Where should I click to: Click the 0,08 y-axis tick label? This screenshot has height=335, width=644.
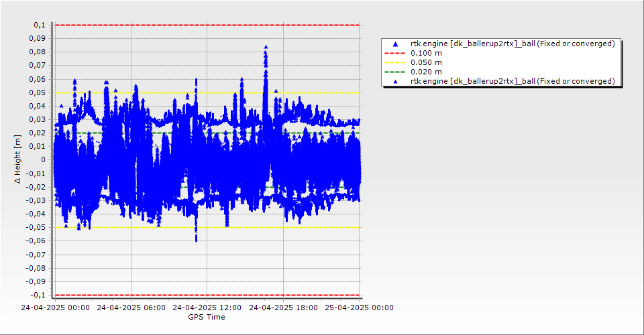pyautogui.click(x=38, y=52)
